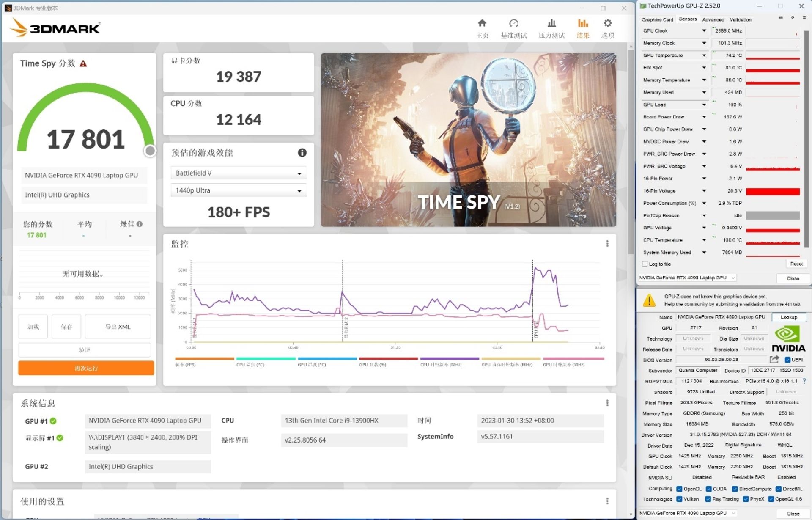Click the warning triangle beside Time Spy 分数
Viewport: 812px width, 520px height.
click(83, 63)
